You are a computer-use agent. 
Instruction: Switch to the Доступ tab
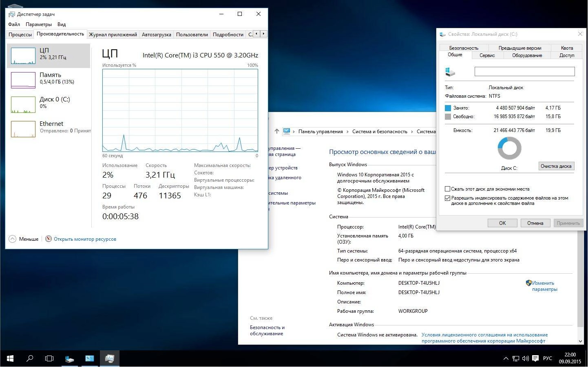(567, 55)
